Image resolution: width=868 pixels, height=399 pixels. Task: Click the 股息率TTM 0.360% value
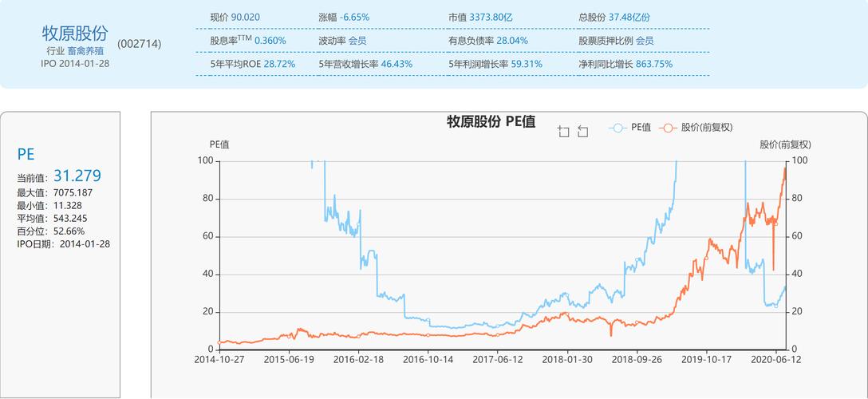point(270,41)
